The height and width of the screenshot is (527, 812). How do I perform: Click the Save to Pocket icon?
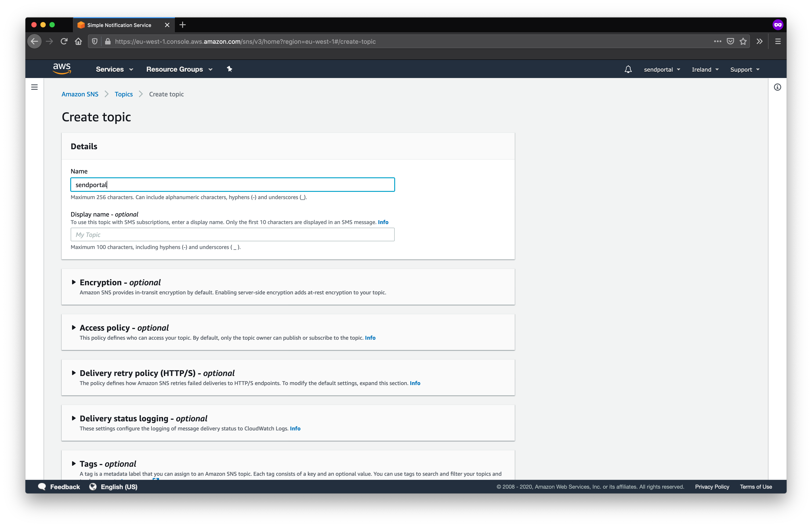pos(730,41)
